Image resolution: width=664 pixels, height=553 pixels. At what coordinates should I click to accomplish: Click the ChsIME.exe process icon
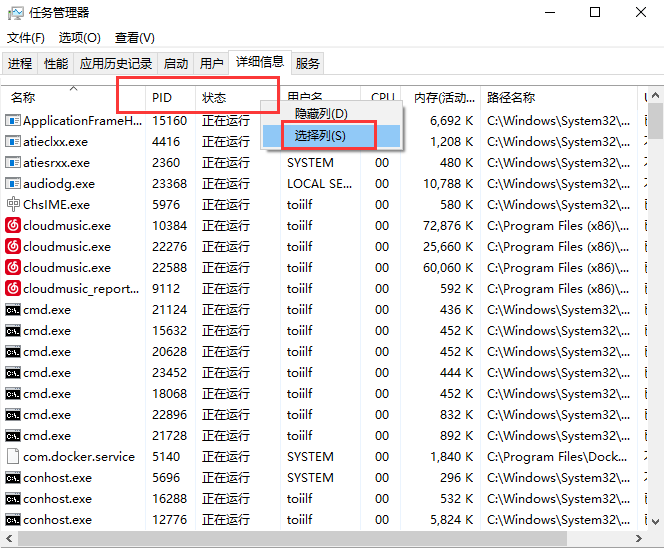(x=13, y=205)
